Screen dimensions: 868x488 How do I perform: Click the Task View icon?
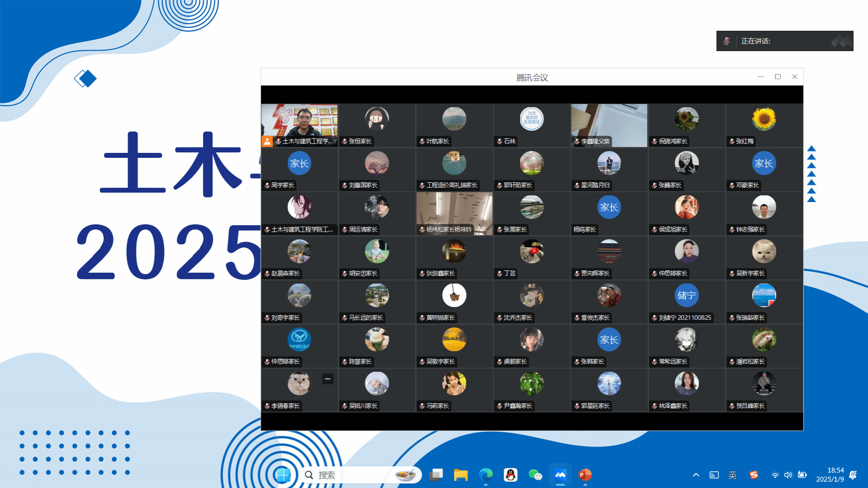[x=436, y=475]
